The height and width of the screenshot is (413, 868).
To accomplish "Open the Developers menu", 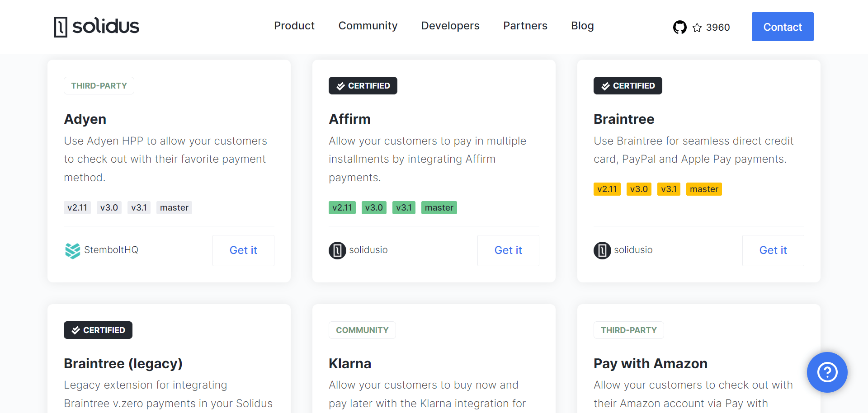I will [x=450, y=26].
